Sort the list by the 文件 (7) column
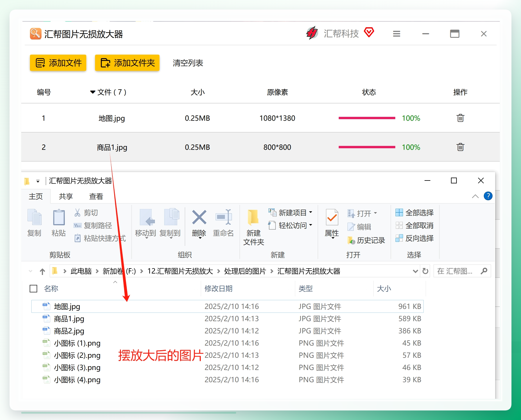The image size is (521, 420). coord(108,92)
